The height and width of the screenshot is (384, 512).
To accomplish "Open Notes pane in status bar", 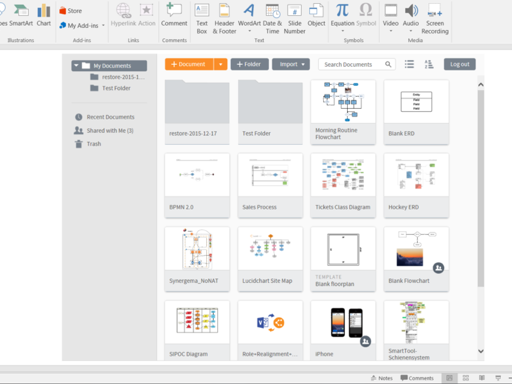I will click(382, 378).
